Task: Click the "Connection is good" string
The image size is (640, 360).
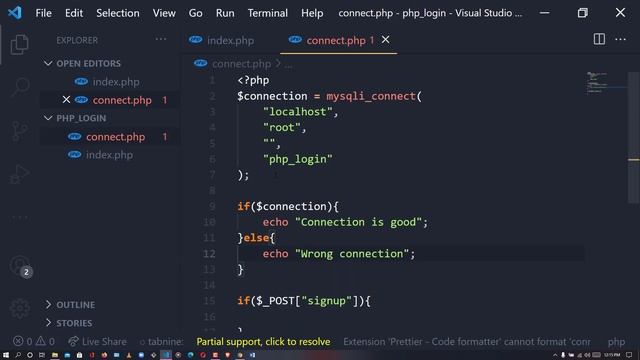Action: [358, 222]
